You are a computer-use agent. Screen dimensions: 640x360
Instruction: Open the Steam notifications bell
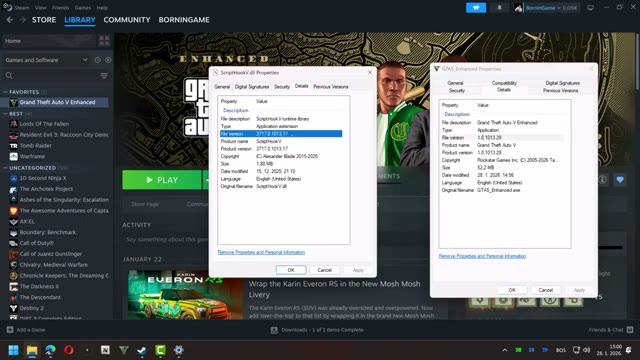tap(499, 8)
